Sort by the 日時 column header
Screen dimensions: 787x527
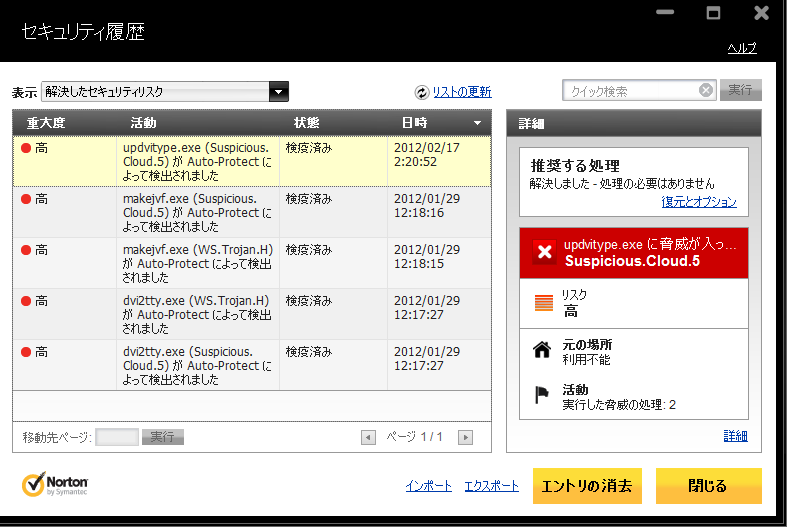pos(415,123)
